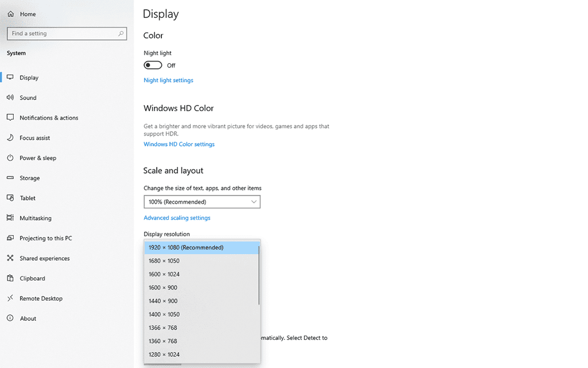Open Multitasking settings from sidebar
The image size is (588, 368).
tap(11, 217)
